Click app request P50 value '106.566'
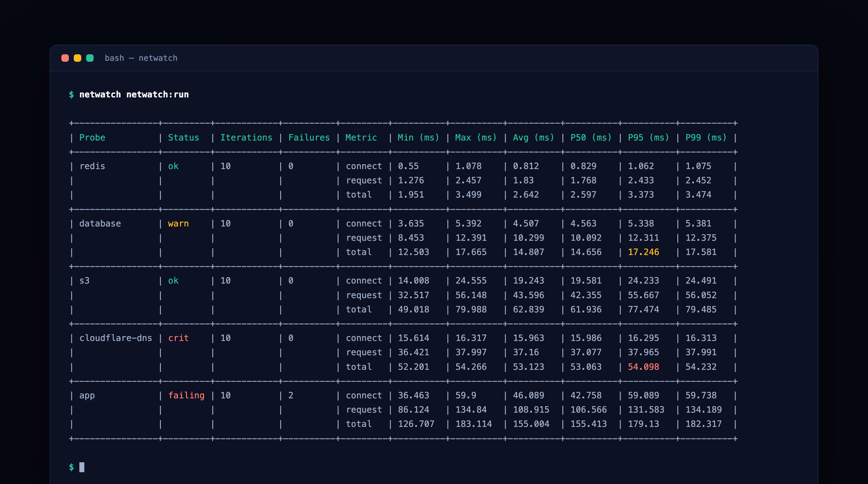 pos(589,410)
